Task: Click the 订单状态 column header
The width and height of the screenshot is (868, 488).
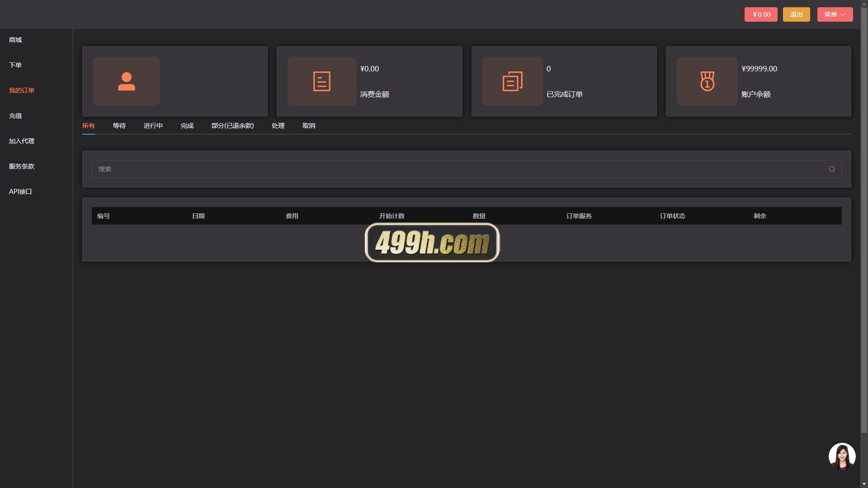Action: tap(673, 216)
